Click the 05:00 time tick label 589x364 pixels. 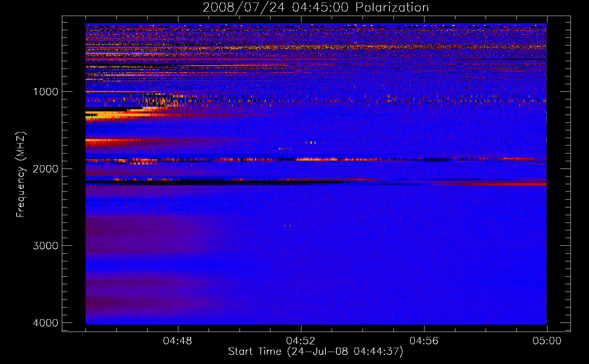tap(547, 341)
